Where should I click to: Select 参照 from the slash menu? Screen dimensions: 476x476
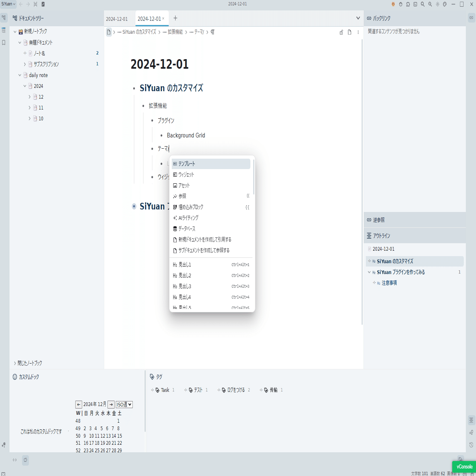pyautogui.click(x=211, y=196)
